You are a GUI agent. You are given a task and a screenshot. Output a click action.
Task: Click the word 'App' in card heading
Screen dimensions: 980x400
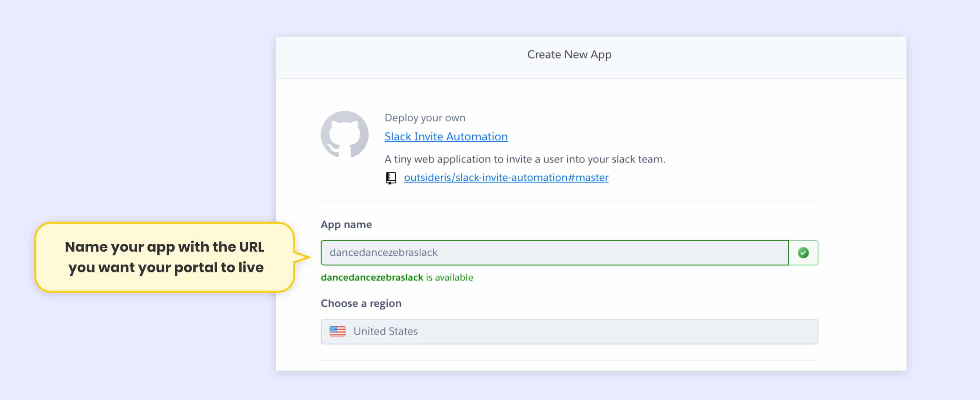601,55
